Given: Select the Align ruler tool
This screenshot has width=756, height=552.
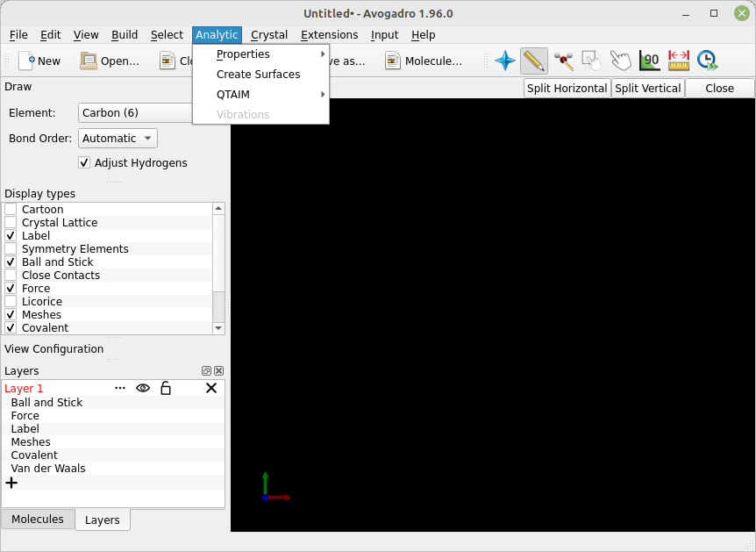Looking at the screenshot, I should point(678,61).
